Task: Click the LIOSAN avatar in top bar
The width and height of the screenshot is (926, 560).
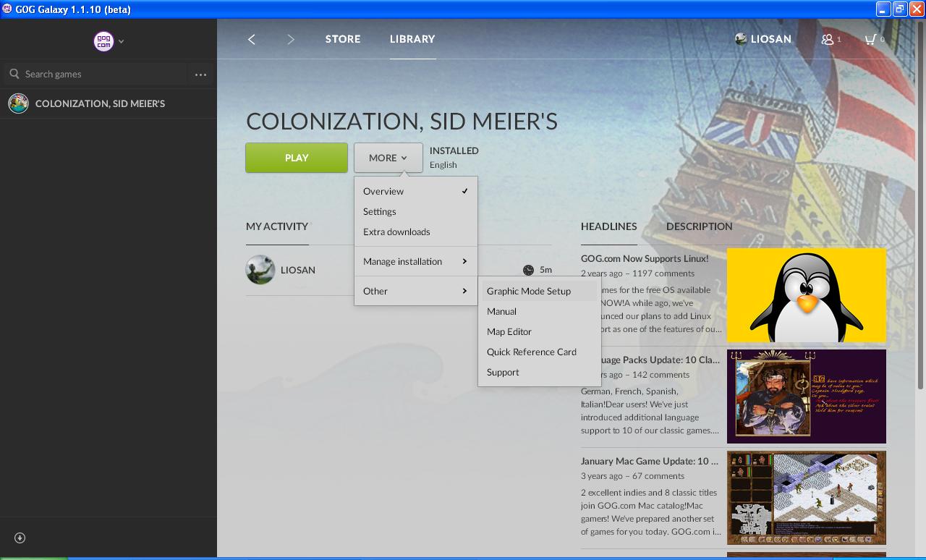Action: [x=741, y=39]
